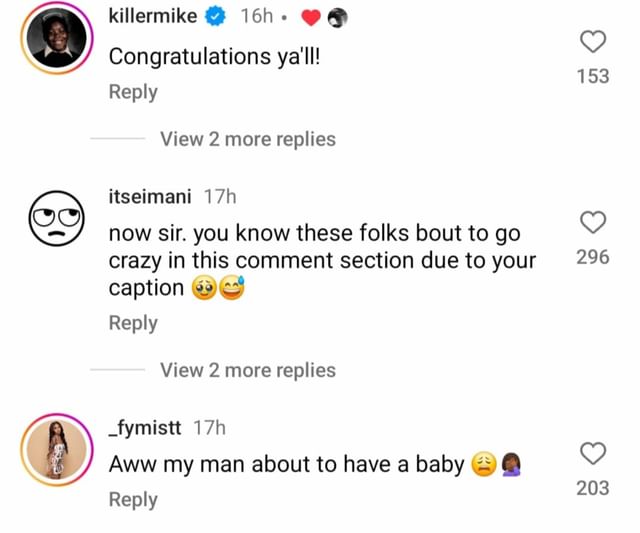Expand 2 more replies under killermike
This screenshot has height=533, width=640.
point(247,139)
